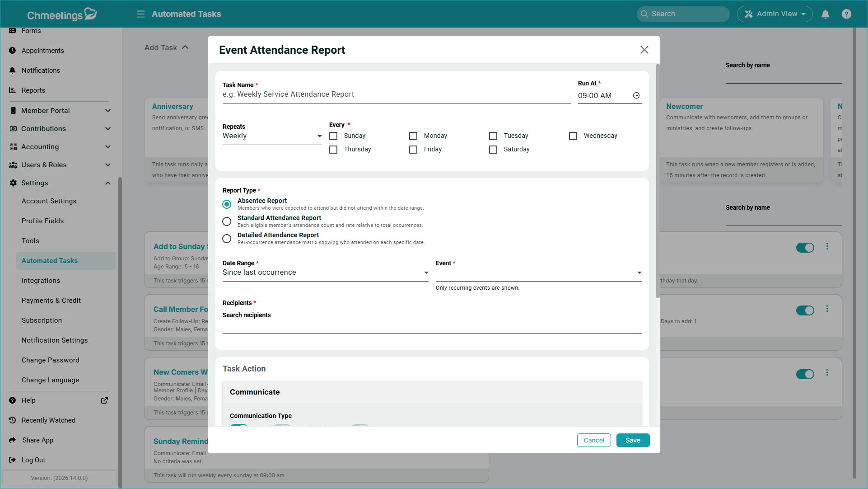The image size is (868, 489).
Task: Check the Tuesday checkbox
Action: pyautogui.click(x=493, y=136)
